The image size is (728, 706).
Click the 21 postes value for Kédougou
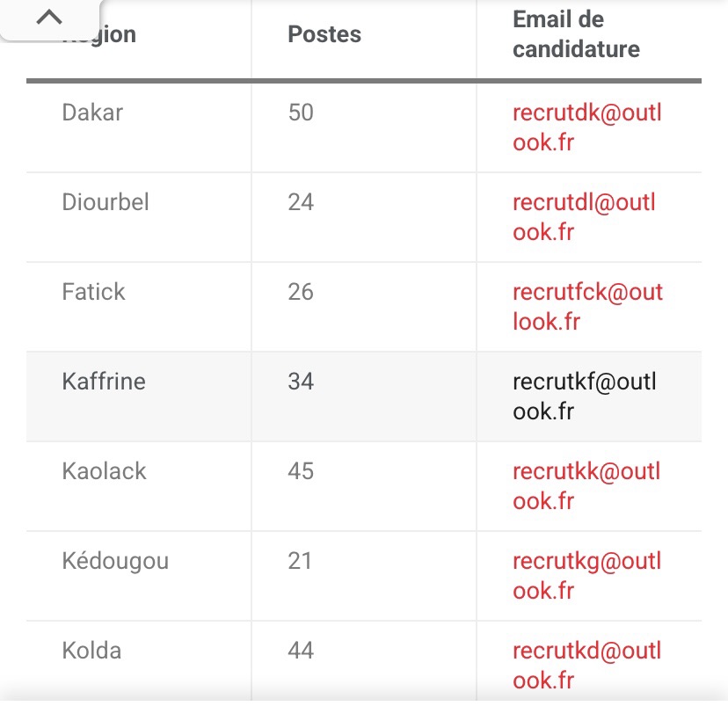300,561
